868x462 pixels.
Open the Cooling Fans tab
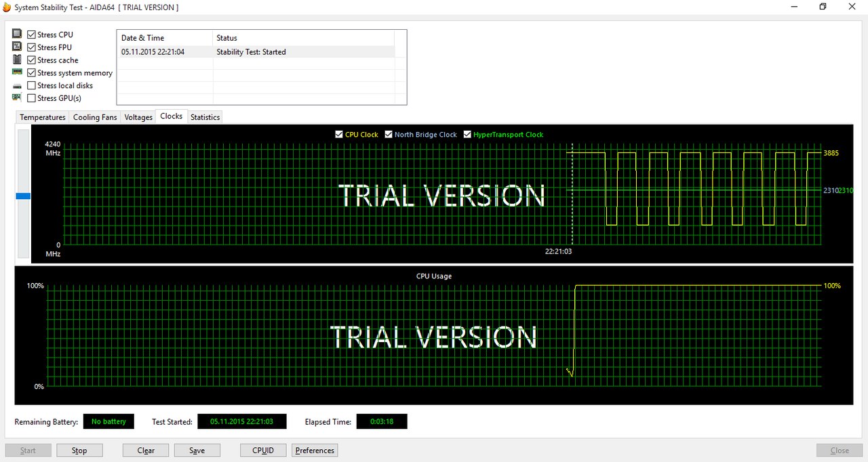click(x=95, y=117)
